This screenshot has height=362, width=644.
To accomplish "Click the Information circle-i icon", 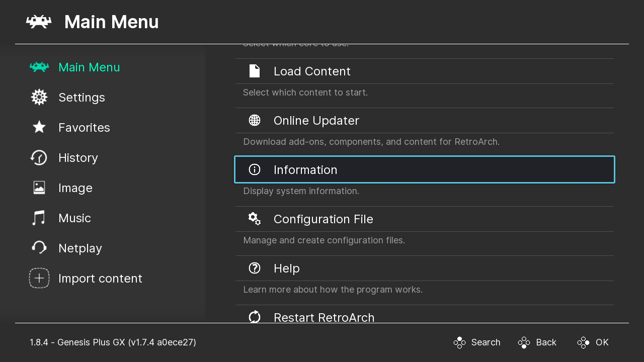I will pyautogui.click(x=255, y=169).
